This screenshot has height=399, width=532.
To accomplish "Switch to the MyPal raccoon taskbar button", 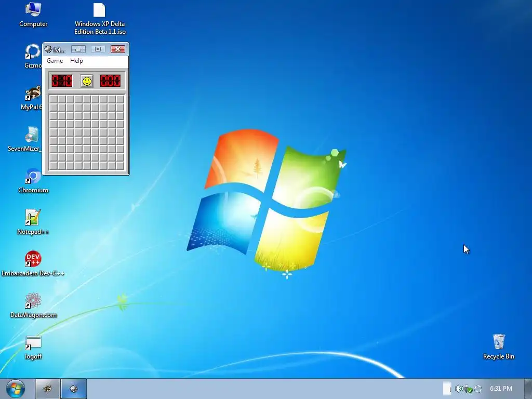I will [47, 389].
